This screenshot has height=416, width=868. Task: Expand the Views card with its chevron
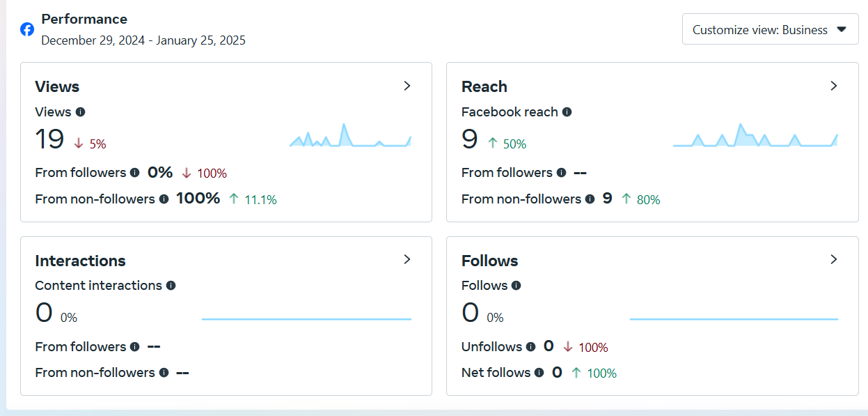pyautogui.click(x=407, y=86)
